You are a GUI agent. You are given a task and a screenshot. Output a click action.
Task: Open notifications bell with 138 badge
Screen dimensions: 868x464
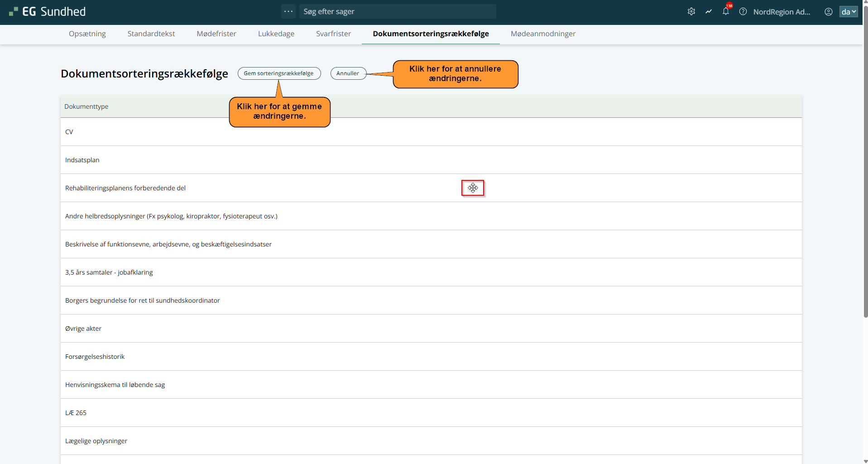(x=726, y=12)
